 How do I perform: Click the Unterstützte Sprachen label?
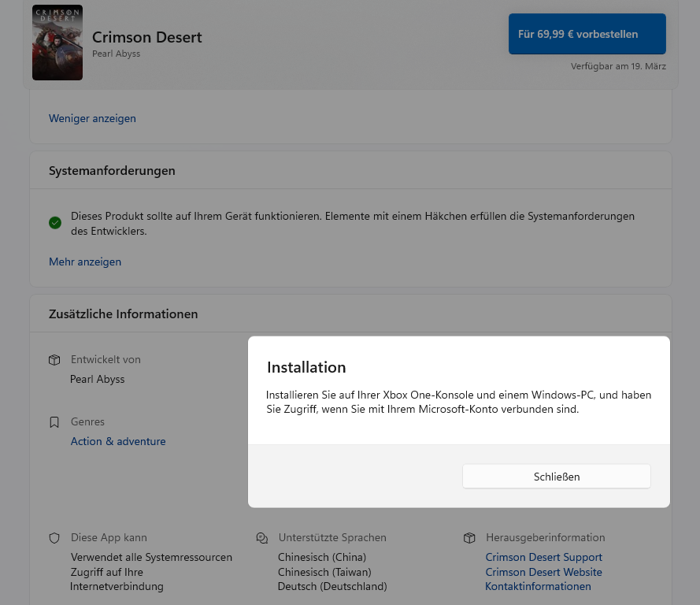332,537
